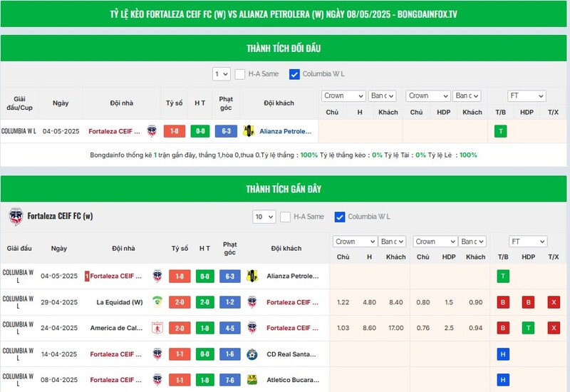Click Fortaleza crest in 14-04-2025 row
The width and height of the screenshot is (570, 392).
[x=157, y=354]
